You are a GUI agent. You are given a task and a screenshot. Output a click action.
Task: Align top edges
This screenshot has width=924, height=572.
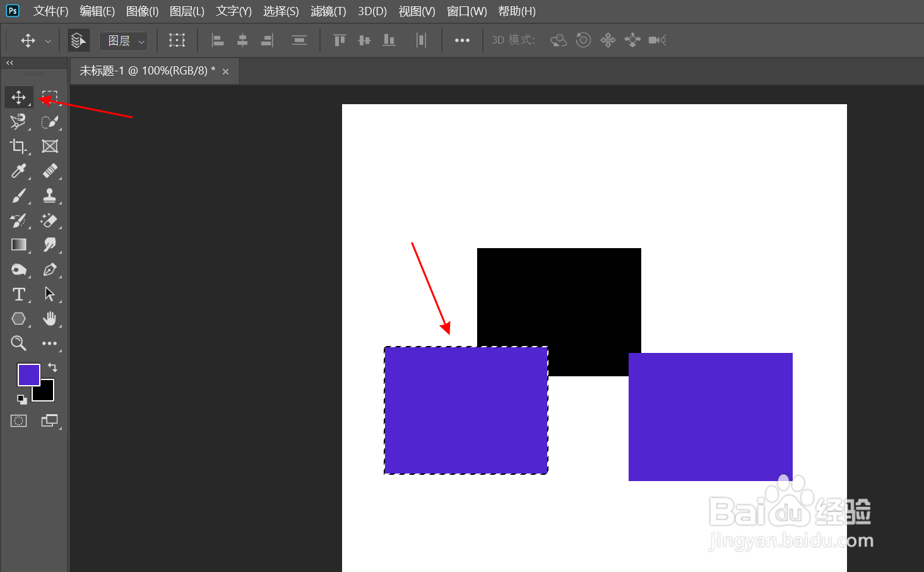point(340,40)
